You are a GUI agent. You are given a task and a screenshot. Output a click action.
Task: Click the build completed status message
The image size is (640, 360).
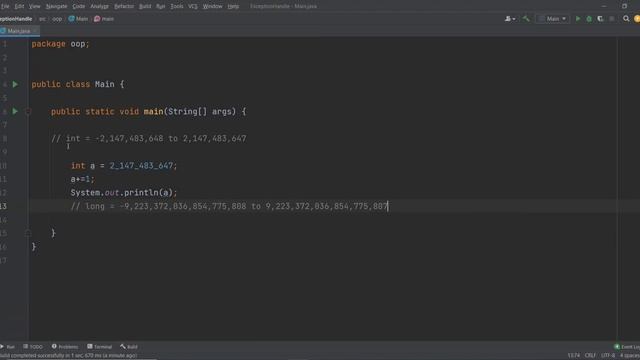click(68, 356)
